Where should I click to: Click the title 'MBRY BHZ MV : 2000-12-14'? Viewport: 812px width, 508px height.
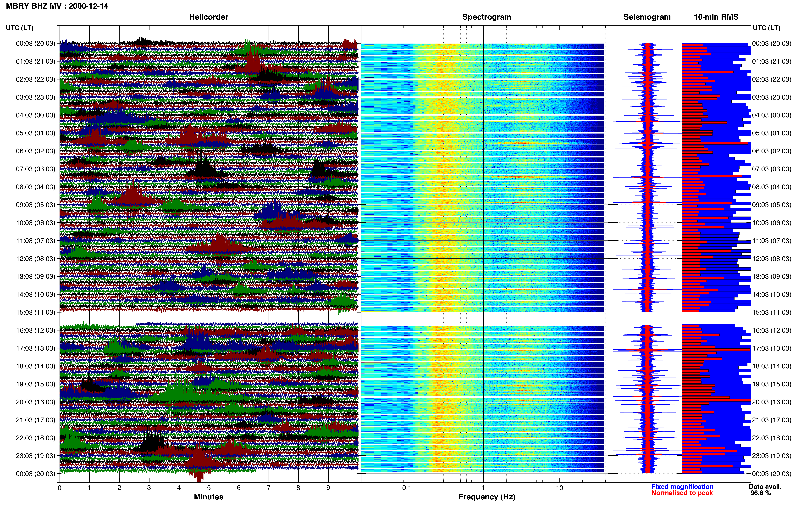click(57, 6)
